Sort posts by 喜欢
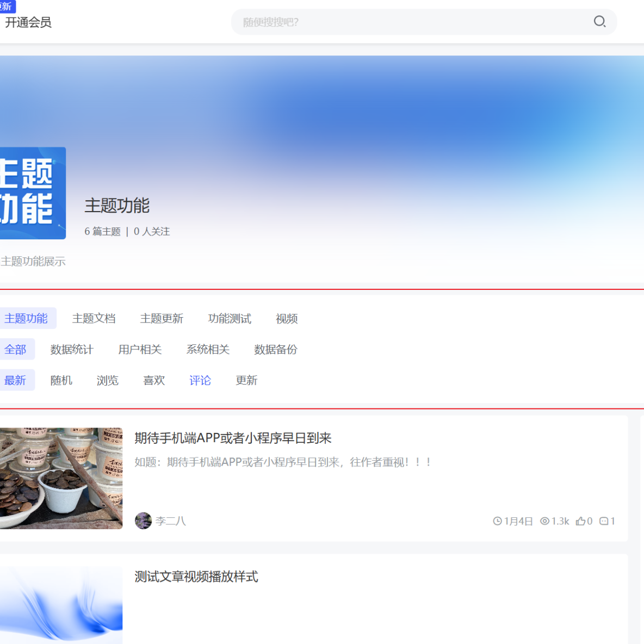This screenshot has width=644, height=644. (x=153, y=380)
